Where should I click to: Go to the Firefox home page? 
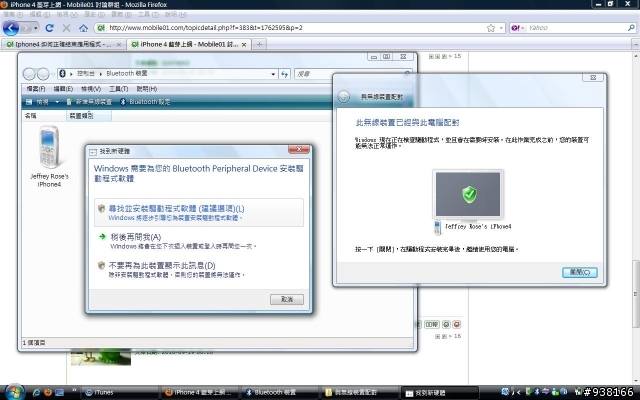tap(83, 28)
